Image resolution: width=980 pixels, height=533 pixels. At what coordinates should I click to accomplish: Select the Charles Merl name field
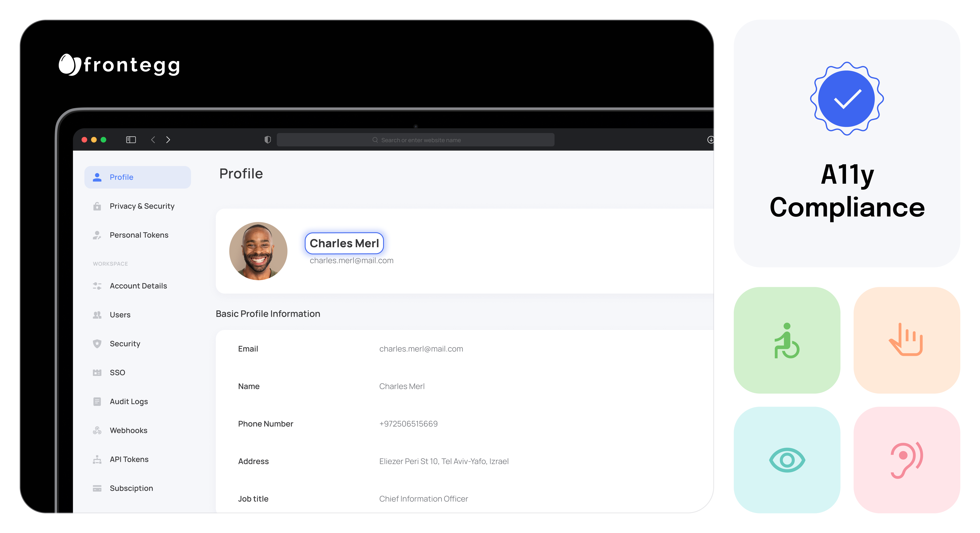(344, 243)
